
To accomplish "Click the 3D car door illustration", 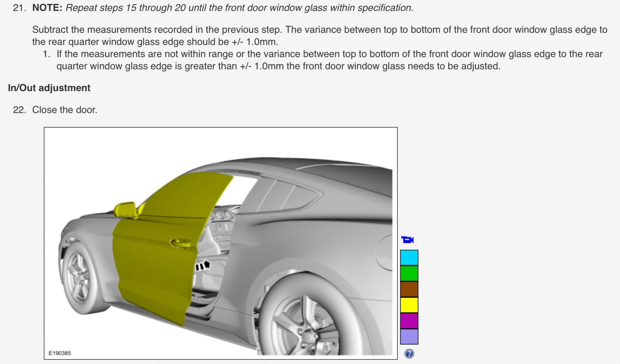I will coord(221,243).
